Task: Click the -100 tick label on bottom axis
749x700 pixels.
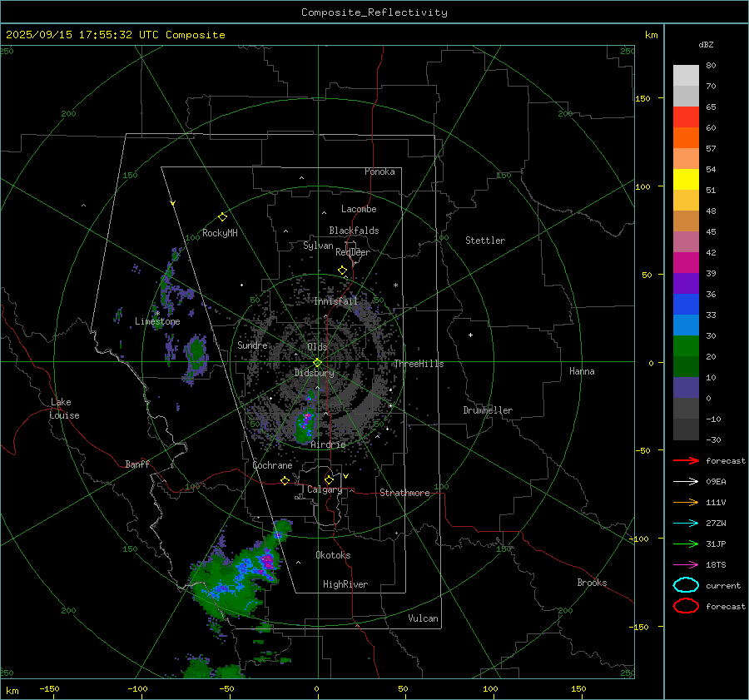Action: tap(137, 688)
